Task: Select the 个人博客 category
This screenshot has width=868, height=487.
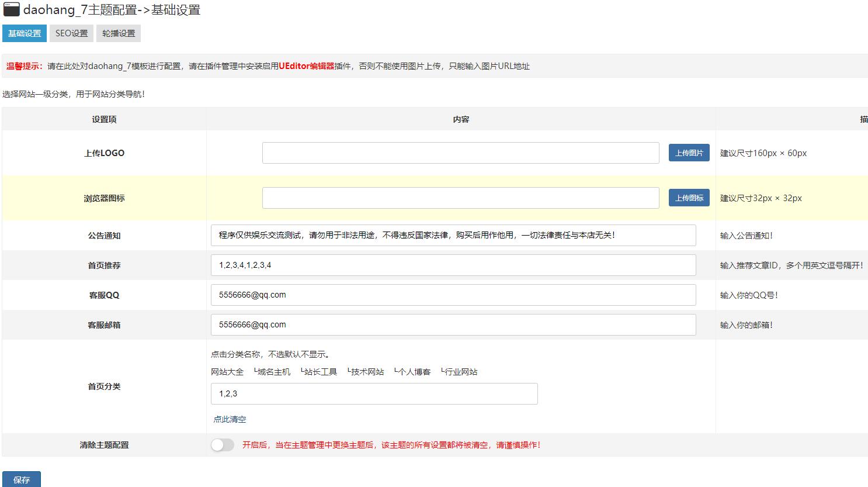Action: pyautogui.click(x=414, y=371)
